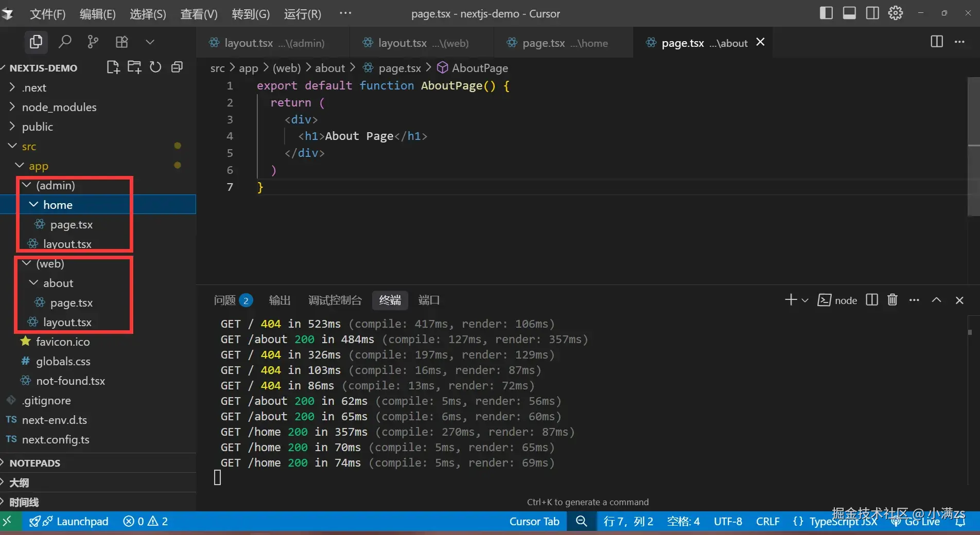Refresh the explorer file tree
980x535 pixels.
pyautogui.click(x=155, y=67)
